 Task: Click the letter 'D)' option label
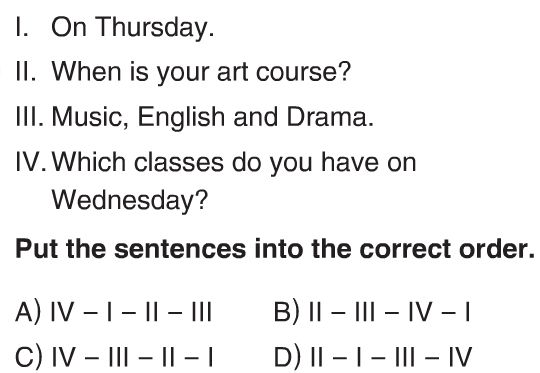tap(287, 357)
